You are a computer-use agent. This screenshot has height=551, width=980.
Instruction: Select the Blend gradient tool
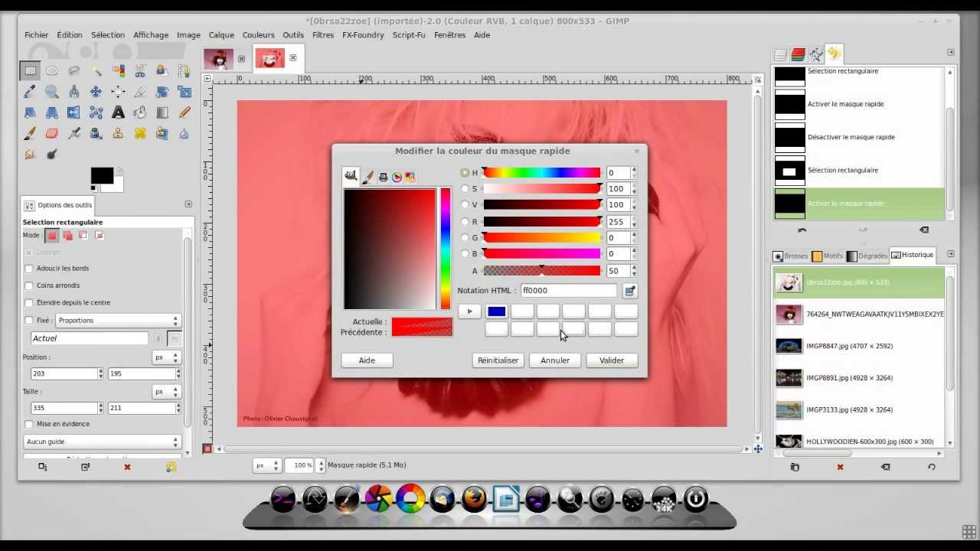point(162,112)
